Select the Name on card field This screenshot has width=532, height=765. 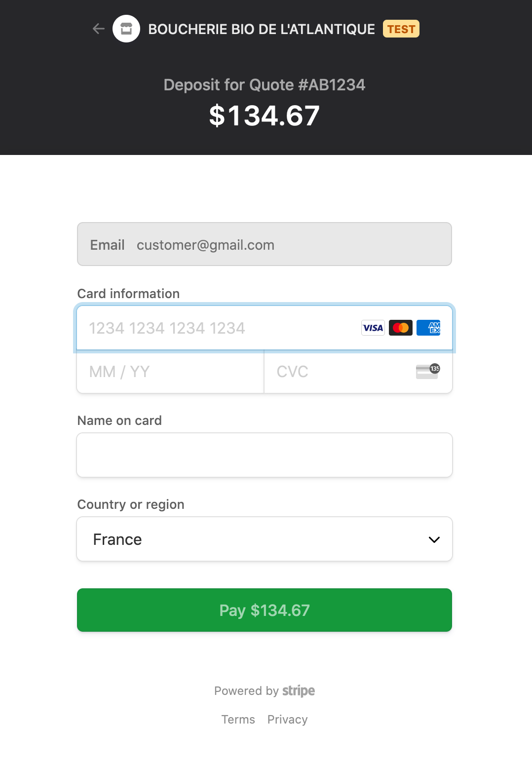[265, 455]
